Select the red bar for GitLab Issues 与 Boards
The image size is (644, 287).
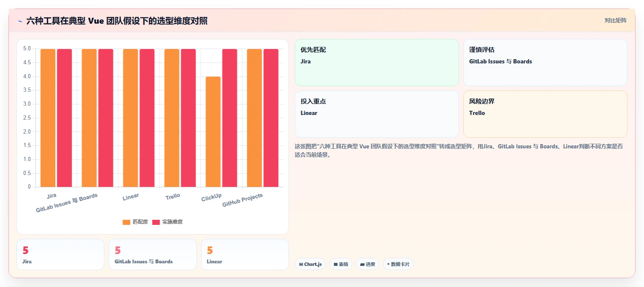tap(106, 118)
